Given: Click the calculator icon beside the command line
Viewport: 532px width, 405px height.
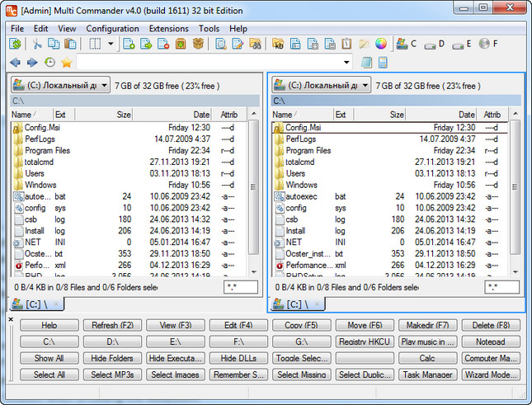Looking at the screenshot, I should pos(383,63).
